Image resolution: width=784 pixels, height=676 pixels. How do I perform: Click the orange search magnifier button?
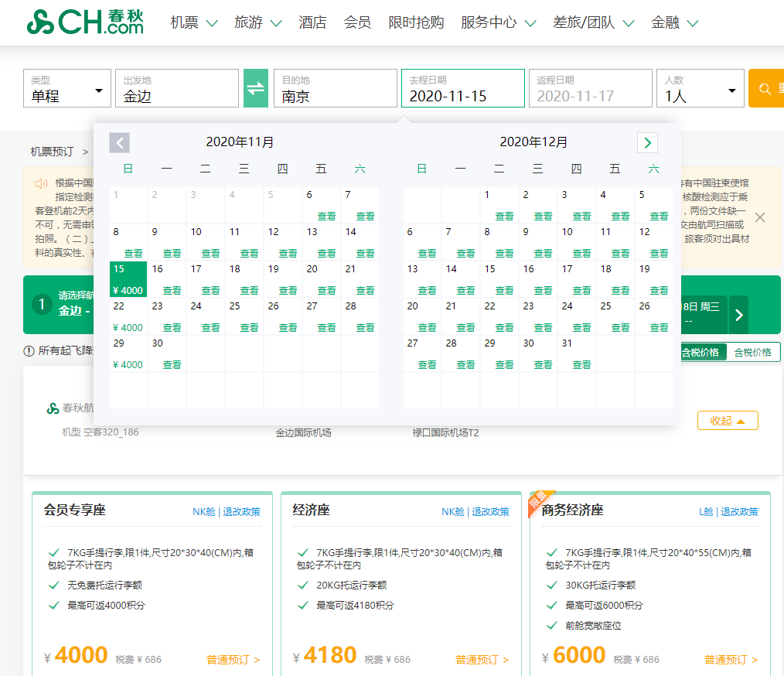(x=766, y=88)
